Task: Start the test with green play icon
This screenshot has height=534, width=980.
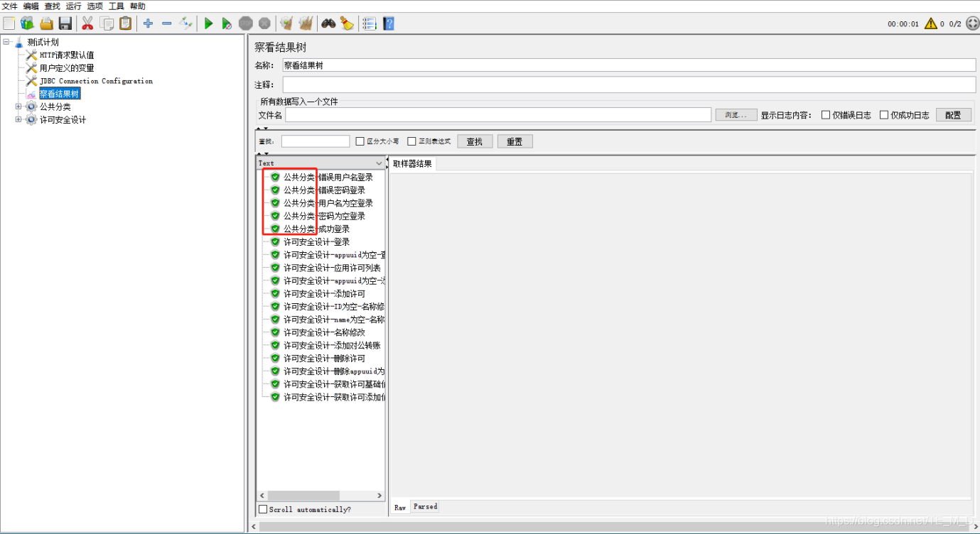Action: coord(208,23)
